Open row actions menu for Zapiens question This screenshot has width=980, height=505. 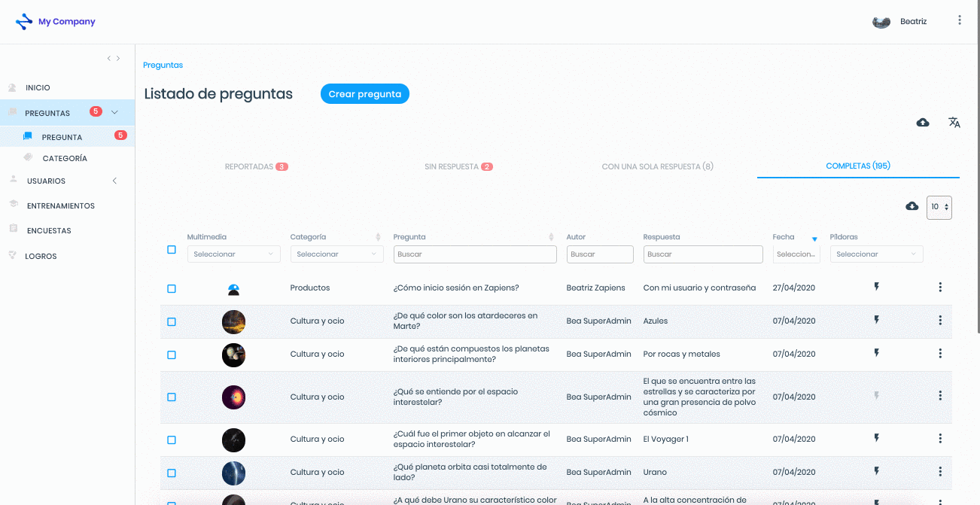click(940, 287)
